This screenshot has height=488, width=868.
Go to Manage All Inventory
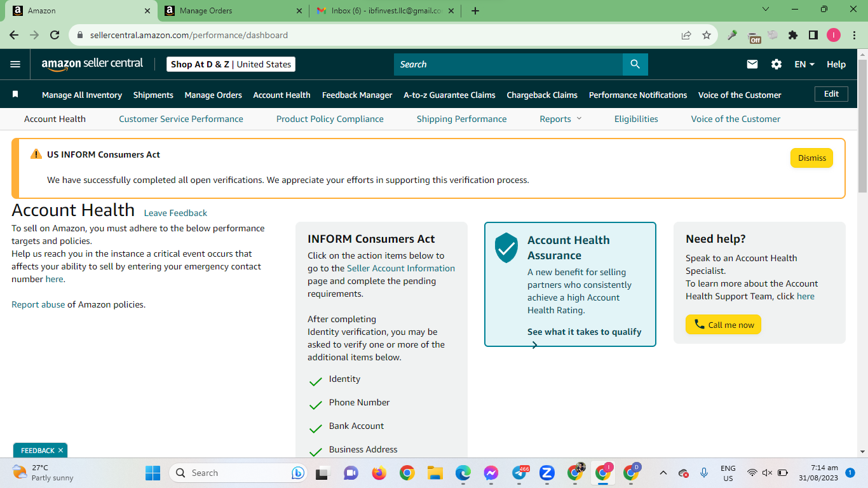pyautogui.click(x=82, y=95)
